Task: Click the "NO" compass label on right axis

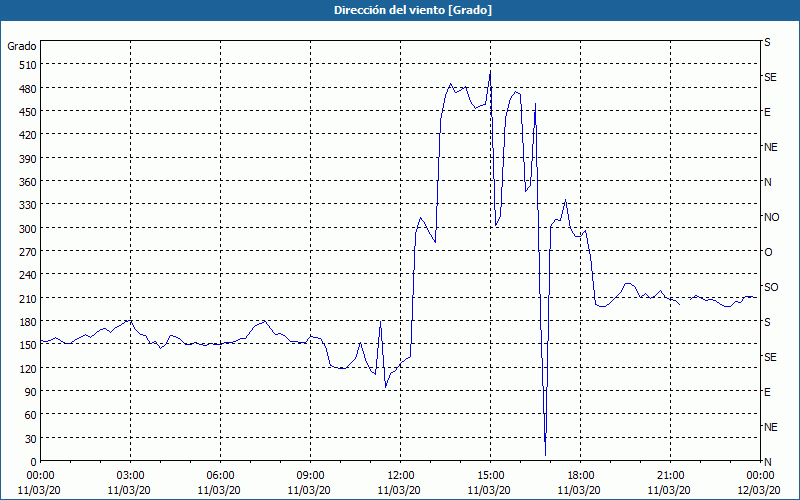Action: [x=771, y=217]
